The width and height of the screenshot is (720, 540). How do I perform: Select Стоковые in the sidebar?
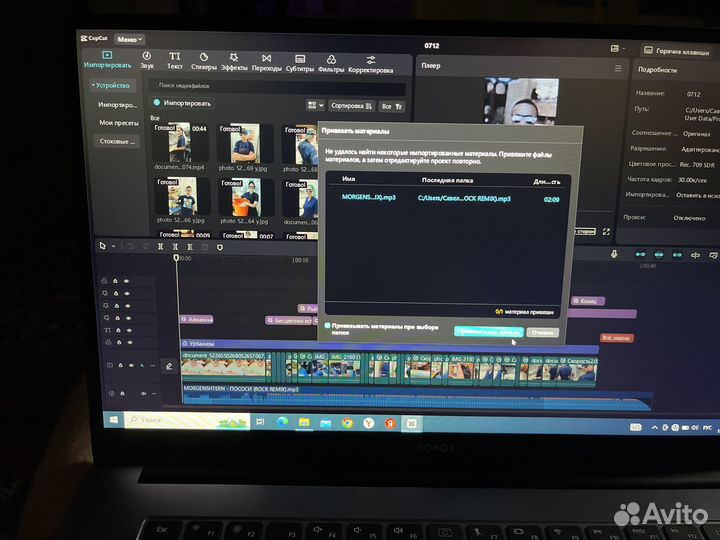(x=117, y=141)
